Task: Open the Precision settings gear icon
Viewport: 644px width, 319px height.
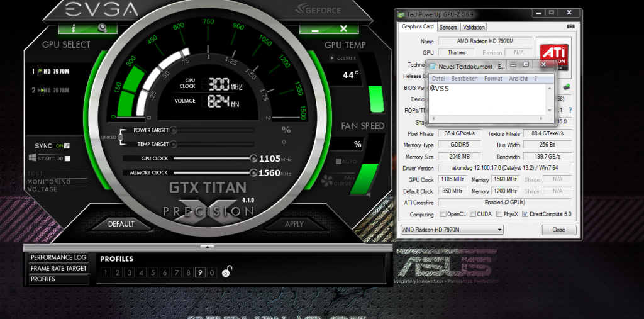Action: point(103,28)
